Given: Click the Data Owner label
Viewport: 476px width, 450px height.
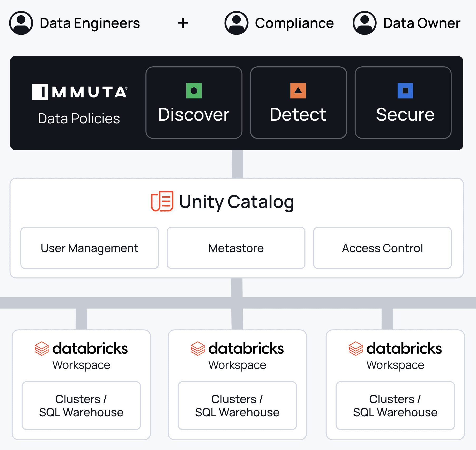Looking at the screenshot, I should 422,23.
